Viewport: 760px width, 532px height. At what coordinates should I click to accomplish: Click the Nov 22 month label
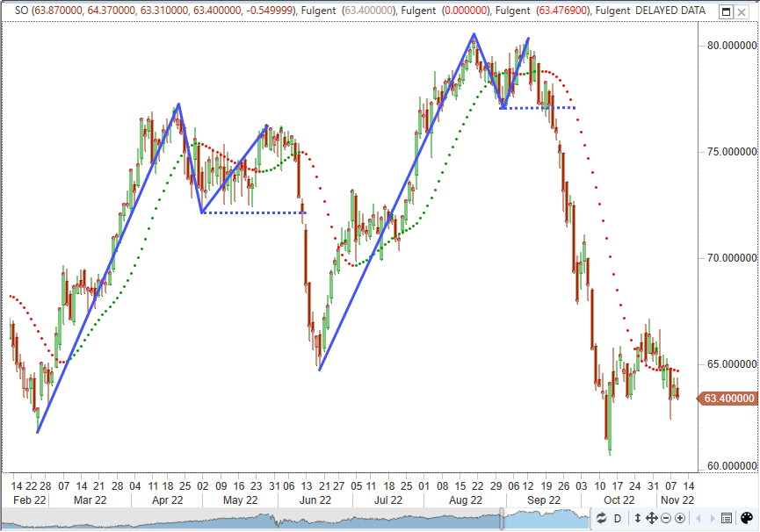coord(677,500)
